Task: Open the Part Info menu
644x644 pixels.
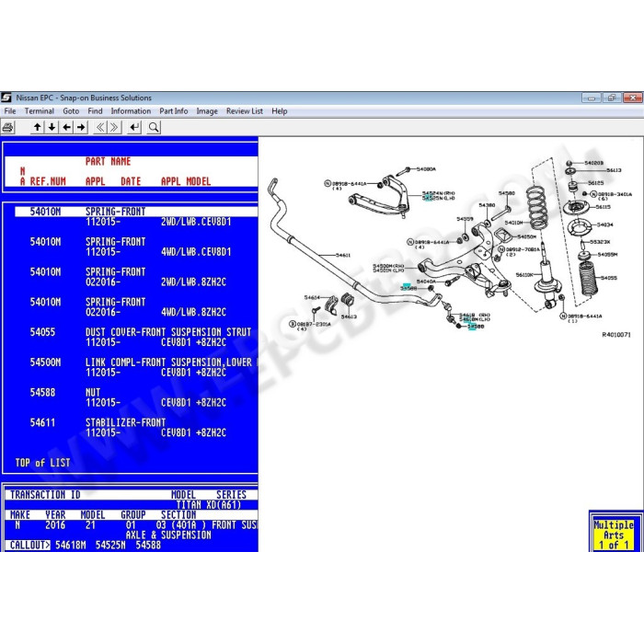Action: tap(173, 111)
